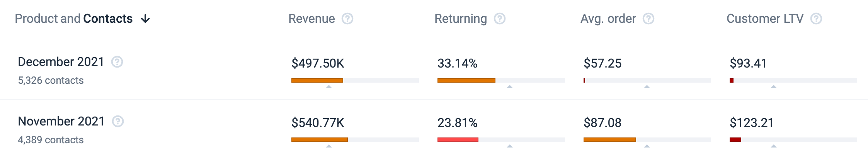Screen dimensions: 868x156
Task: Open the December 2021 cohort row
Action: tap(61, 62)
